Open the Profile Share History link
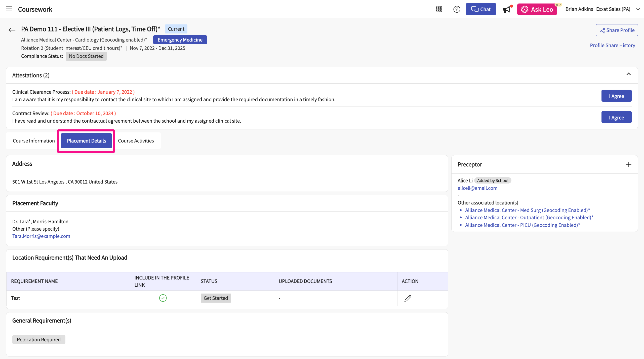The height and width of the screenshot is (359, 644). tap(612, 45)
